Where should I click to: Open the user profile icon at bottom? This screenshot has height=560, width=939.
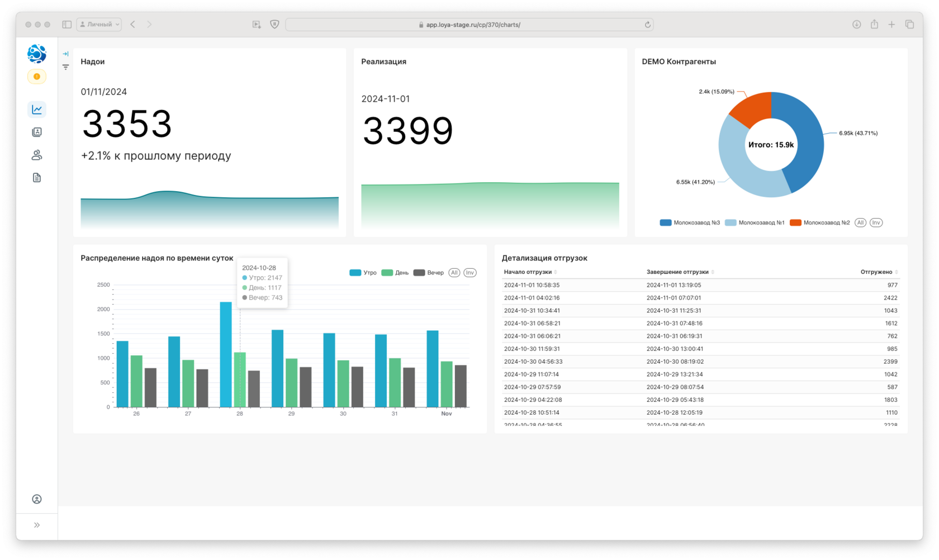(x=37, y=499)
